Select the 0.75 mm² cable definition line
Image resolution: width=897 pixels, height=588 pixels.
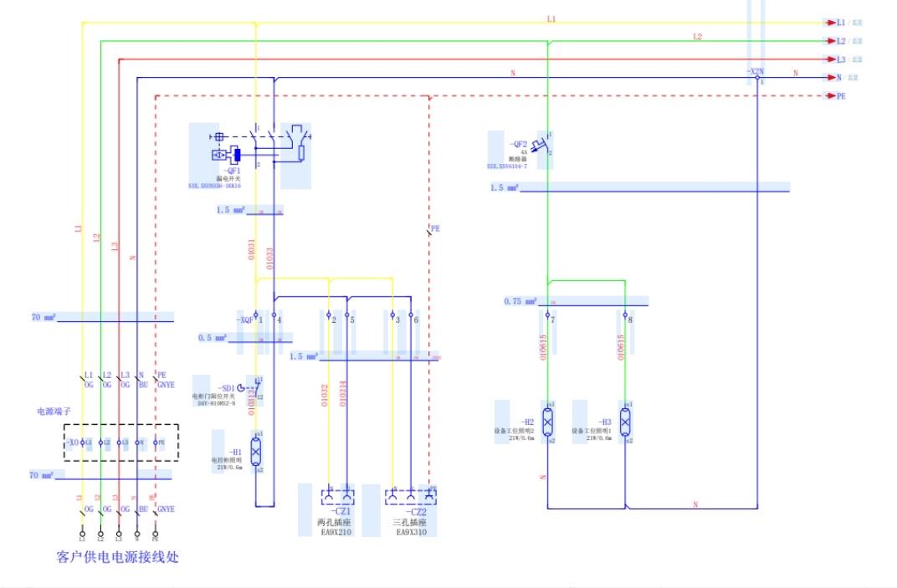point(586,301)
